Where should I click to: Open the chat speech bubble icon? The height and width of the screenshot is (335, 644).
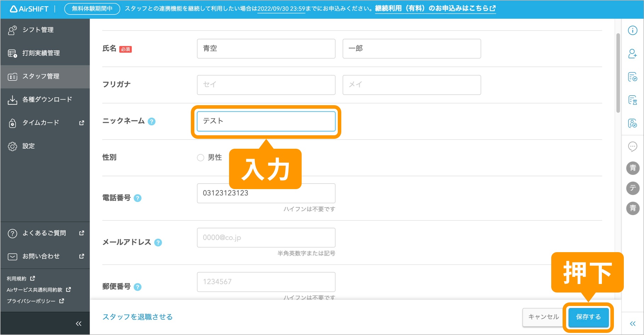(x=633, y=146)
